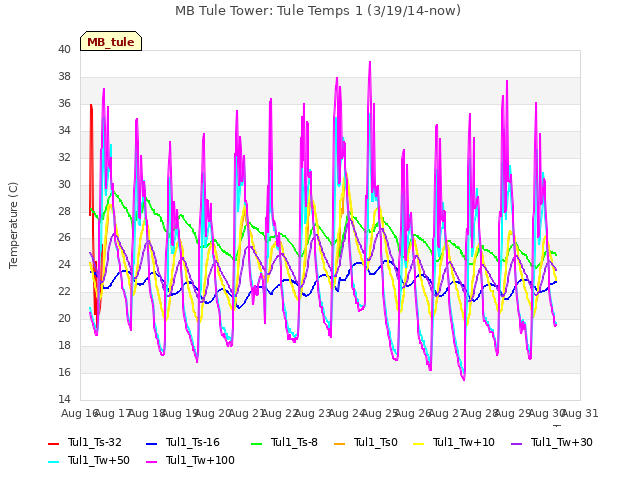Click the Temperature (C) axis label

click(x=13, y=225)
